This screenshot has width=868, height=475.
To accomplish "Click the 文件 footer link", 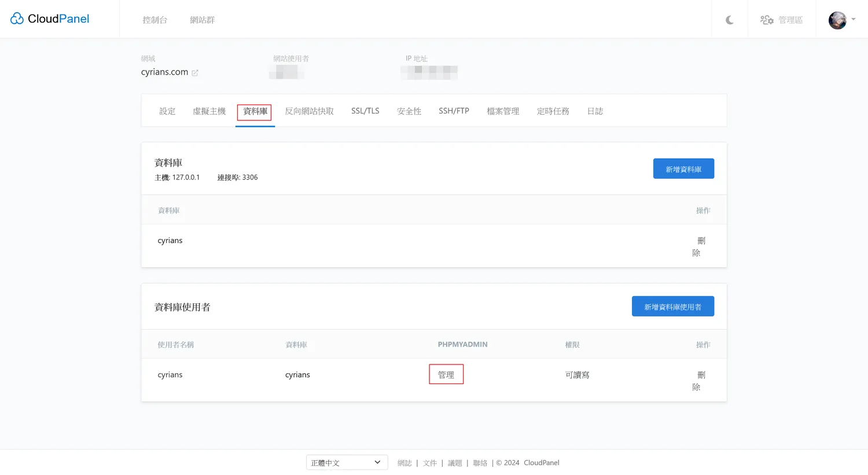I will click(x=430, y=463).
